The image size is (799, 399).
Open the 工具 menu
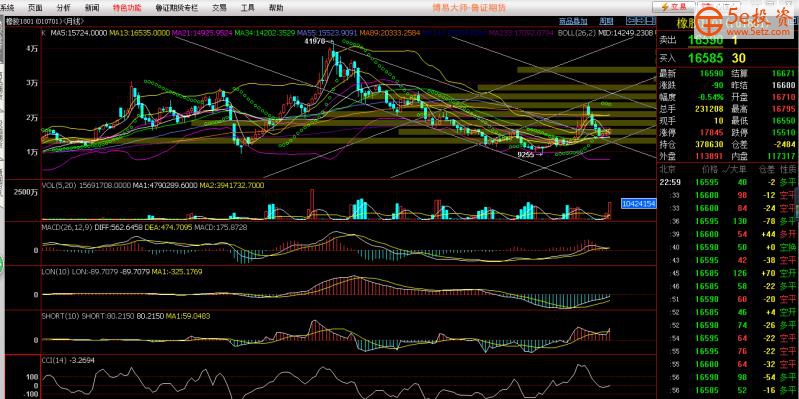click(248, 8)
